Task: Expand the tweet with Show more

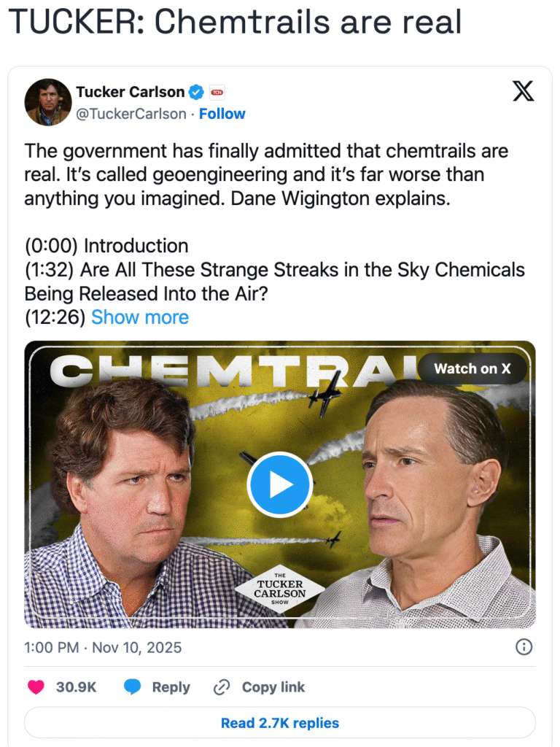Action: coord(140,317)
